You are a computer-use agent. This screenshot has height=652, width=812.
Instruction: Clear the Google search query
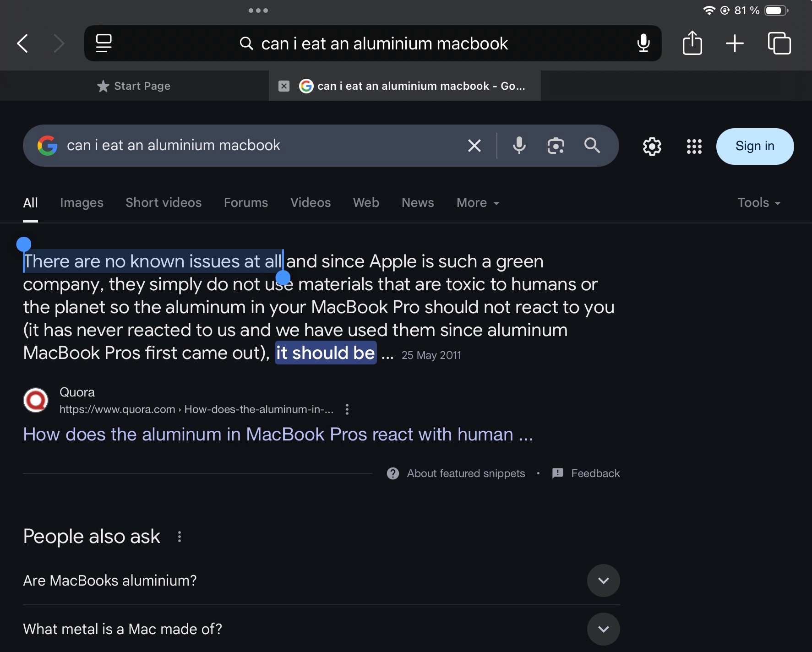tap(474, 146)
